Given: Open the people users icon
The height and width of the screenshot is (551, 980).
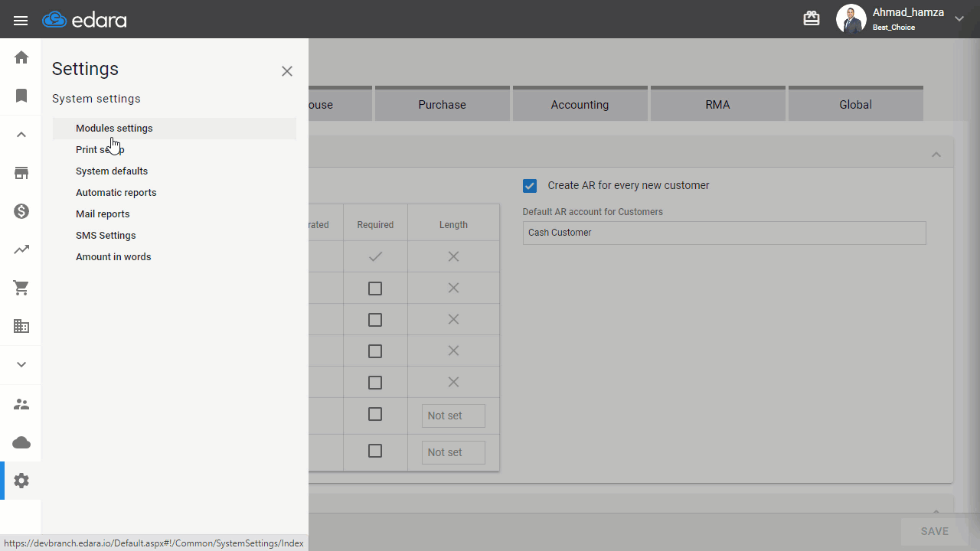Looking at the screenshot, I should coord(21,404).
